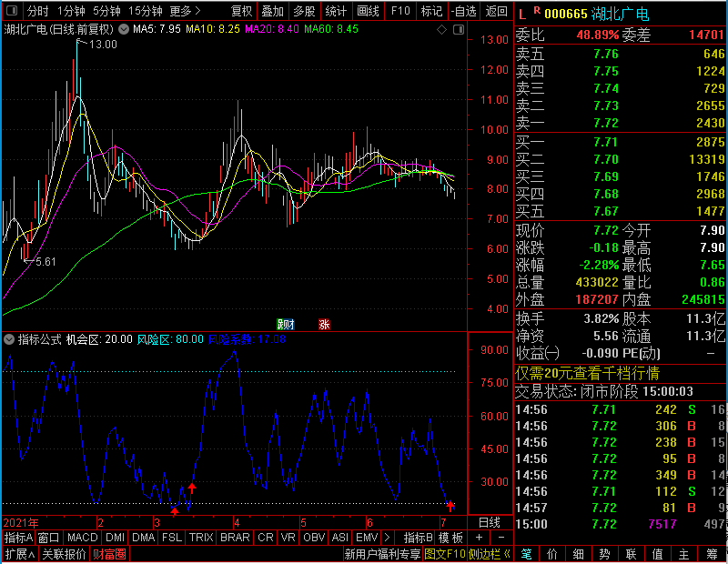Image resolution: width=728 pixels, height=564 pixels.
Task: Expand the 扩展 panel
Action: [20, 554]
